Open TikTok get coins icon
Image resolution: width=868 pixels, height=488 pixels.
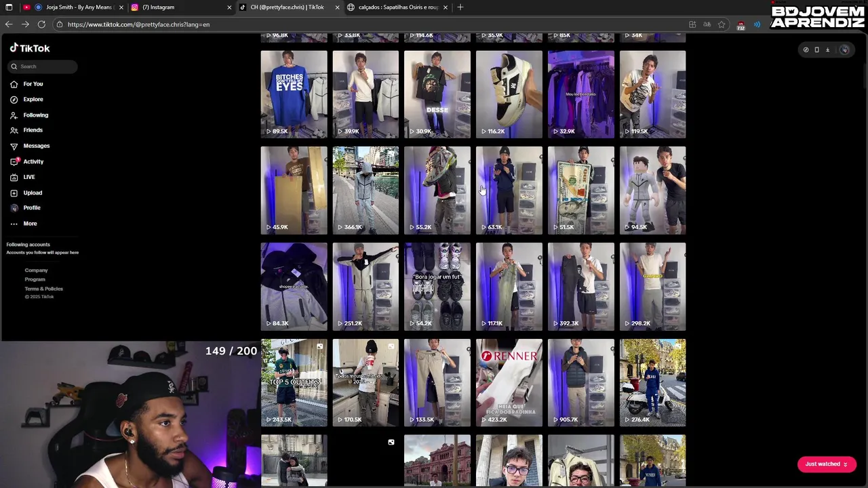point(806,49)
